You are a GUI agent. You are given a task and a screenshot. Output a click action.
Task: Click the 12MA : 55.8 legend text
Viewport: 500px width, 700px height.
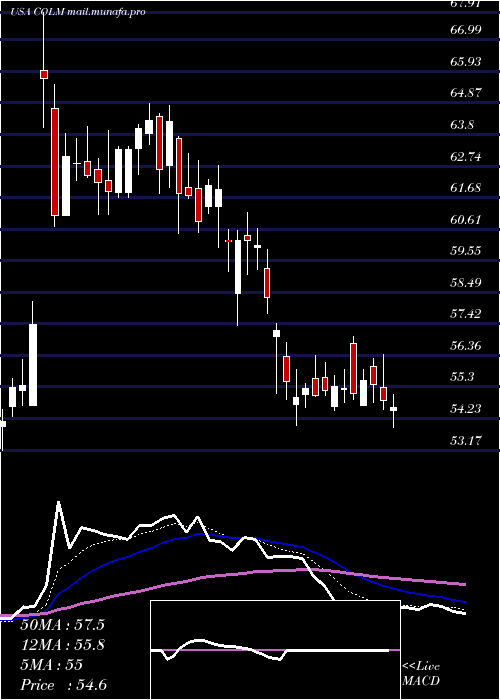(62, 645)
